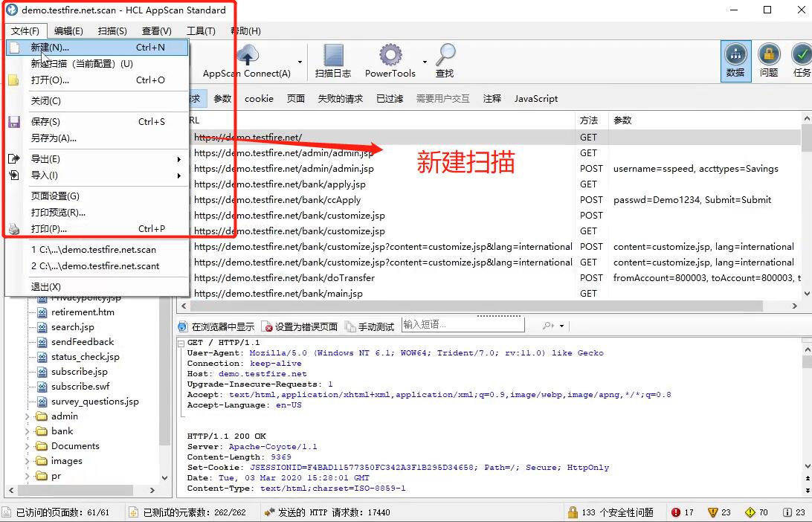The image size is (812, 522).
Task: Select subscribe.swf in the tree
Action: [x=80, y=387]
